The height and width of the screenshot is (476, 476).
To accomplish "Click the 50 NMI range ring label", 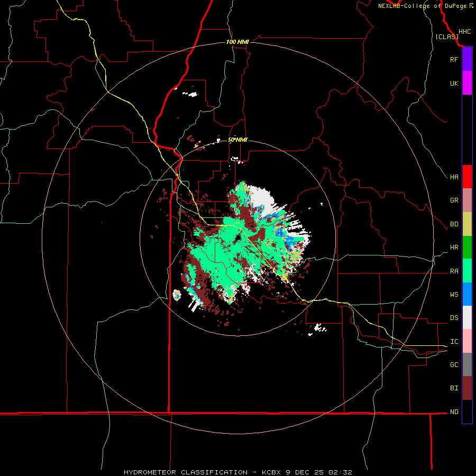I will tap(237, 140).
